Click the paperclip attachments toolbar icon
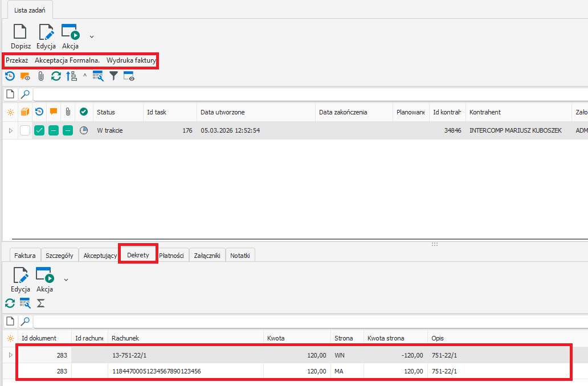This screenshot has width=588, height=386. click(41, 76)
